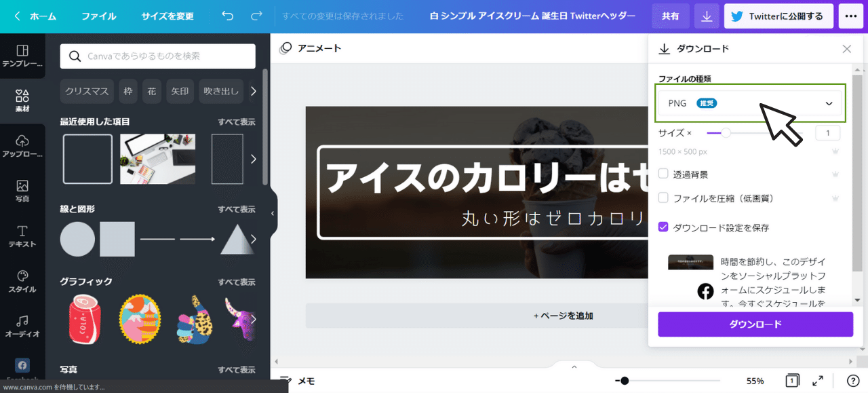Open the テンプレート sidebar tab
The image size is (868, 393).
pos(22,56)
